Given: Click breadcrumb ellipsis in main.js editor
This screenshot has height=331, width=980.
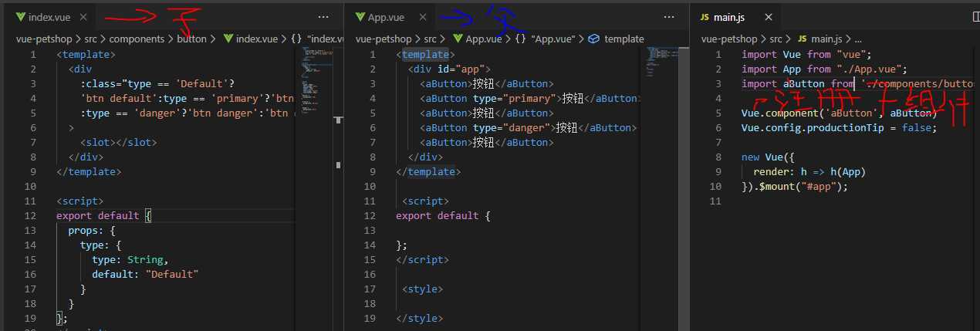Looking at the screenshot, I should pos(857,39).
